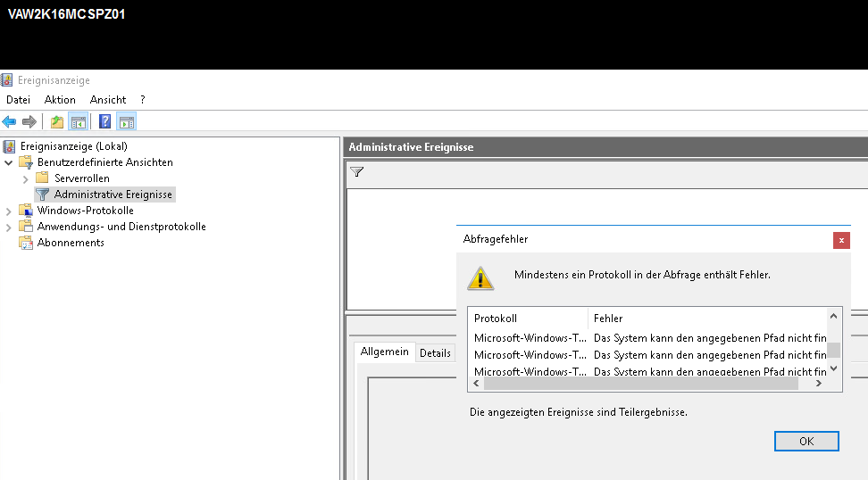Click scroll up arrow in error list
This screenshot has width=868, height=480.
[834, 317]
